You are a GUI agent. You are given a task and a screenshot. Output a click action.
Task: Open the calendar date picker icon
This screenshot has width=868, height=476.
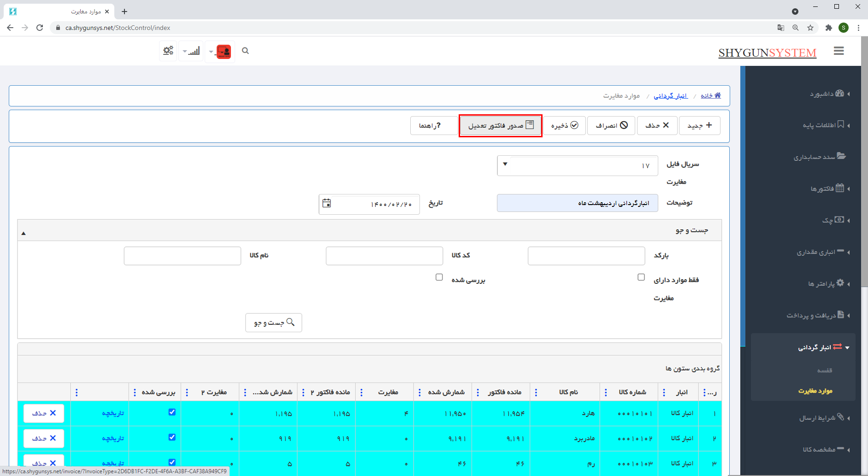[326, 204]
